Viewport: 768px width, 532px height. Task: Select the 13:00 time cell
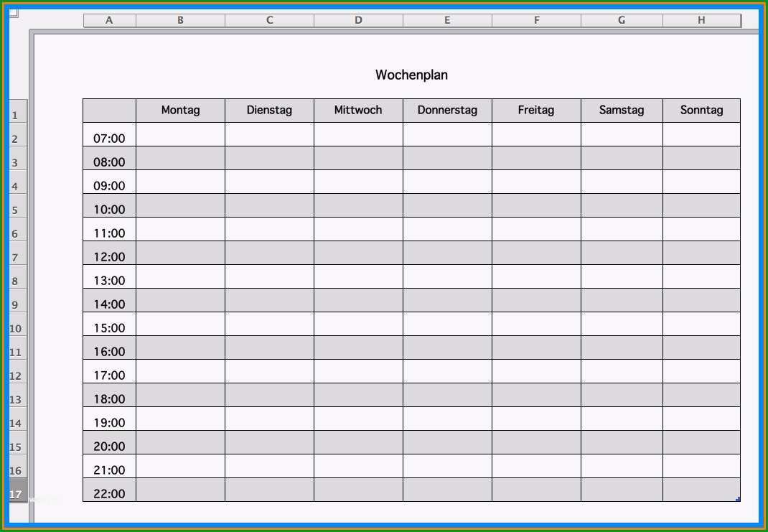[x=109, y=277]
